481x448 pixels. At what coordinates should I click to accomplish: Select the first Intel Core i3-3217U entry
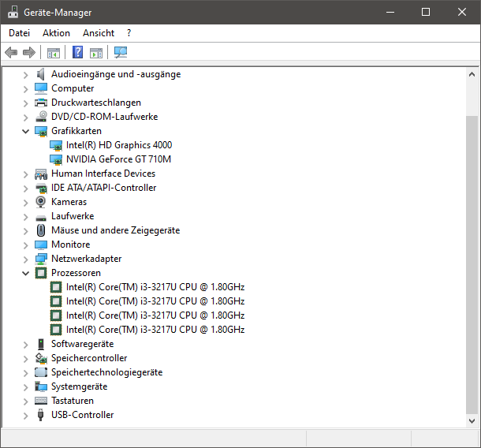155,287
